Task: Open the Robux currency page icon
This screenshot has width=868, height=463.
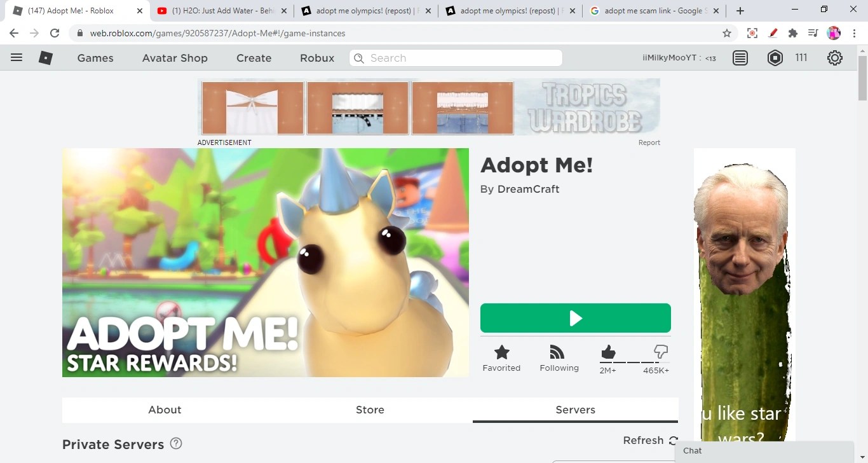Action: pos(775,58)
